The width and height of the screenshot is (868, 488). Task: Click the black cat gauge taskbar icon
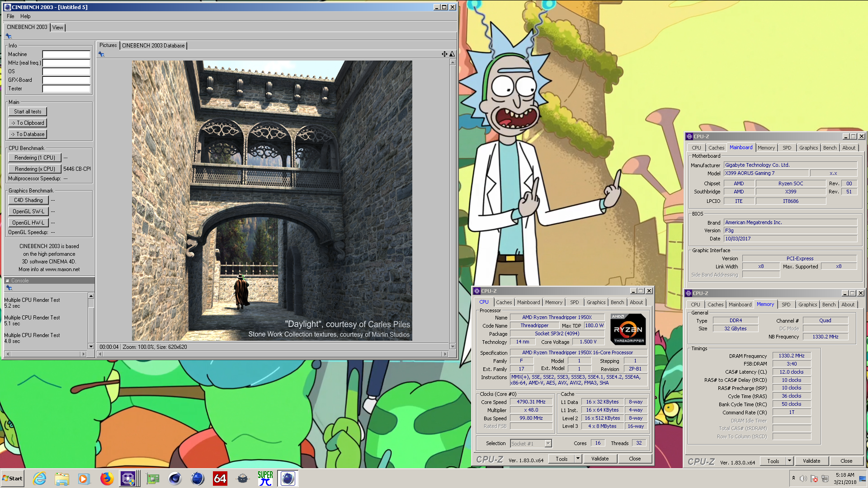click(x=243, y=479)
